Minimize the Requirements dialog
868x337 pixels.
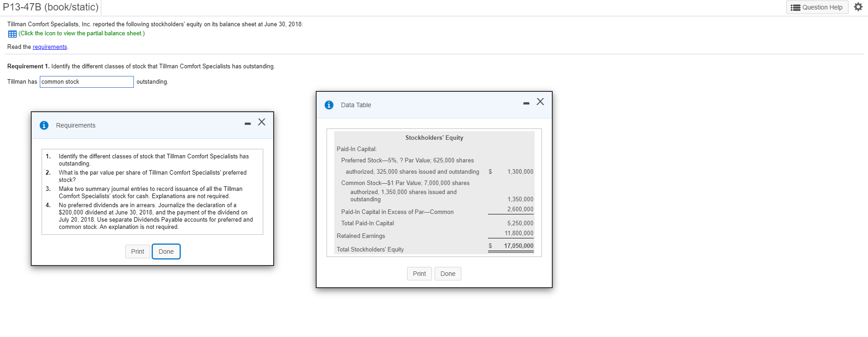(247, 123)
